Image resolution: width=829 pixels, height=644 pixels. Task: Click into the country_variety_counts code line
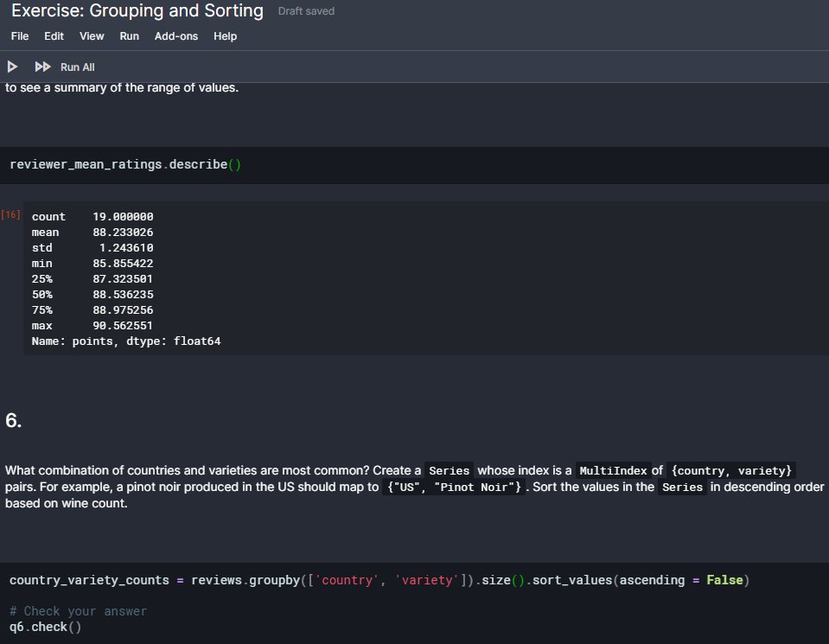[379, 581]
